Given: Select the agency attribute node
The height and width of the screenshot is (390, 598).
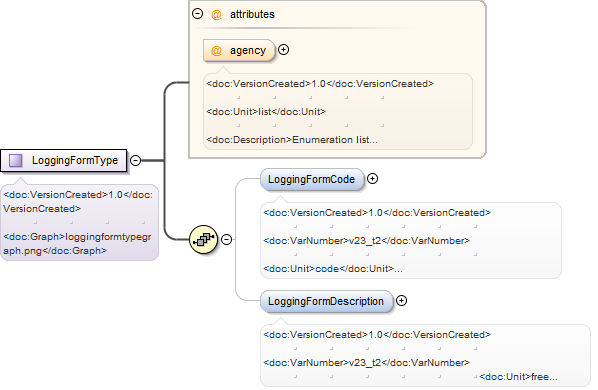Looking at the screenshot, I should tap(239, 50).
